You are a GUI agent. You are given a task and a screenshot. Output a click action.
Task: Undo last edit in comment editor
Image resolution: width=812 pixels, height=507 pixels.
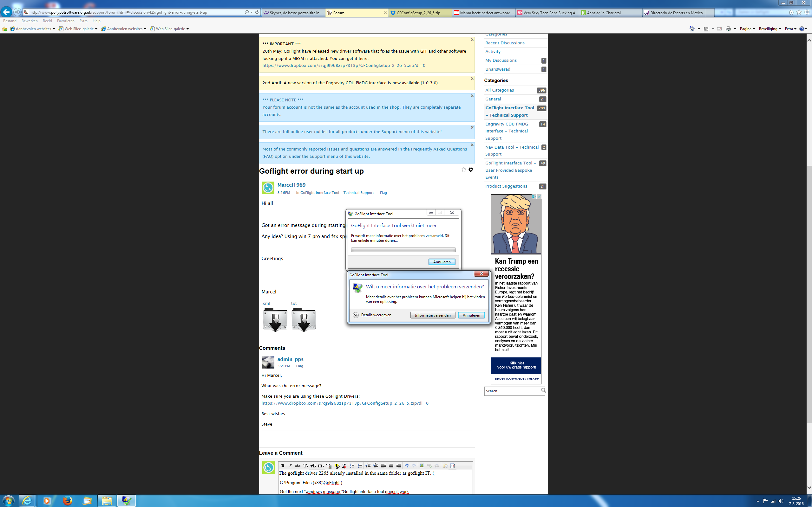pyautogui.click(x=406, y=465)
